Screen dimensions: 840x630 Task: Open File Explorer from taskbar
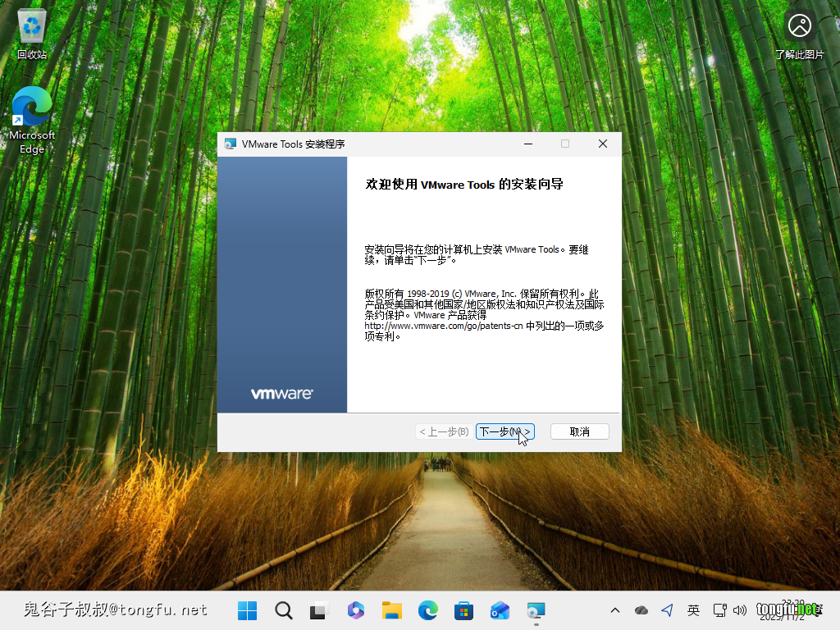click(391, 610)
